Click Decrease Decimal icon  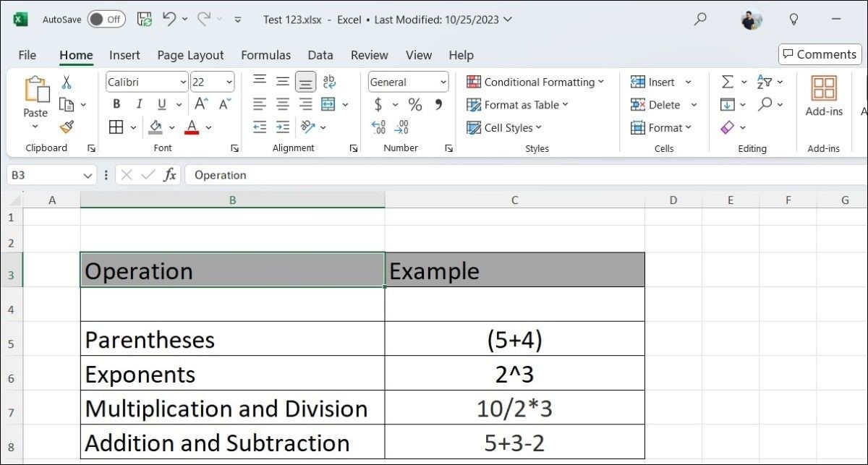[x=401, y=127]
